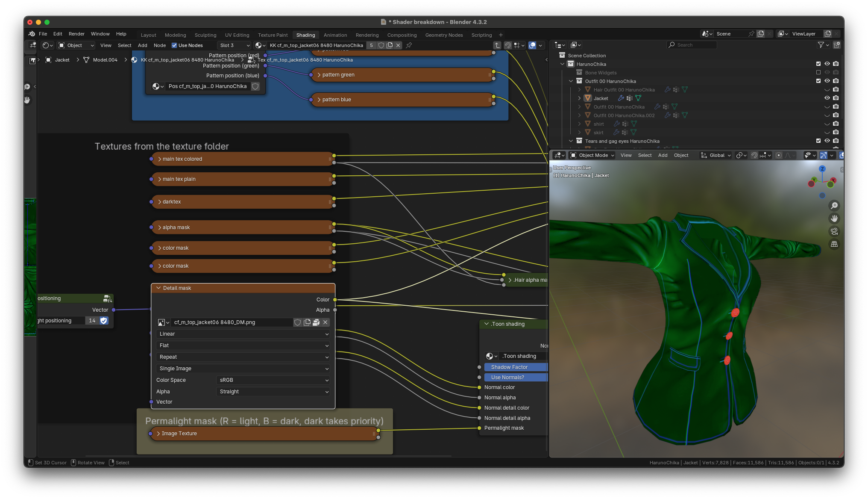Click the Z axis on the navigation gizmo
Image resolution: width=868 pixels, height=499 pixels.
point(822,169)
